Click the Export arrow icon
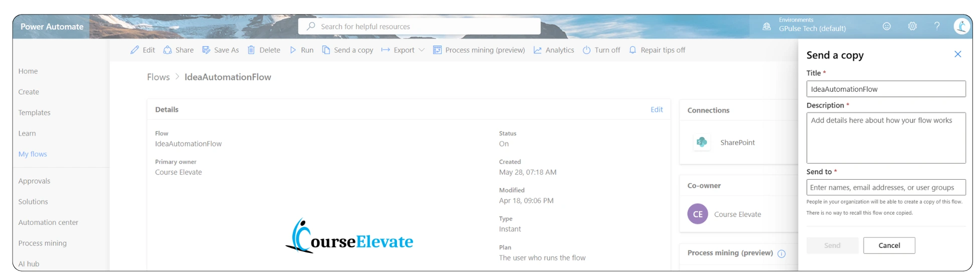Image resolution: width=980 pixels, height=278 pixels. pos(385,50)
